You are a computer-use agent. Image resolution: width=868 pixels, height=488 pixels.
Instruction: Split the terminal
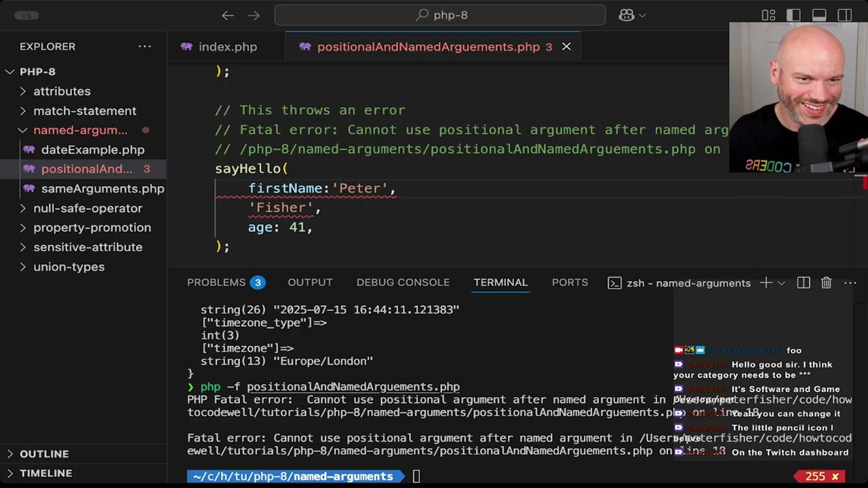click(x=804, y=283)
